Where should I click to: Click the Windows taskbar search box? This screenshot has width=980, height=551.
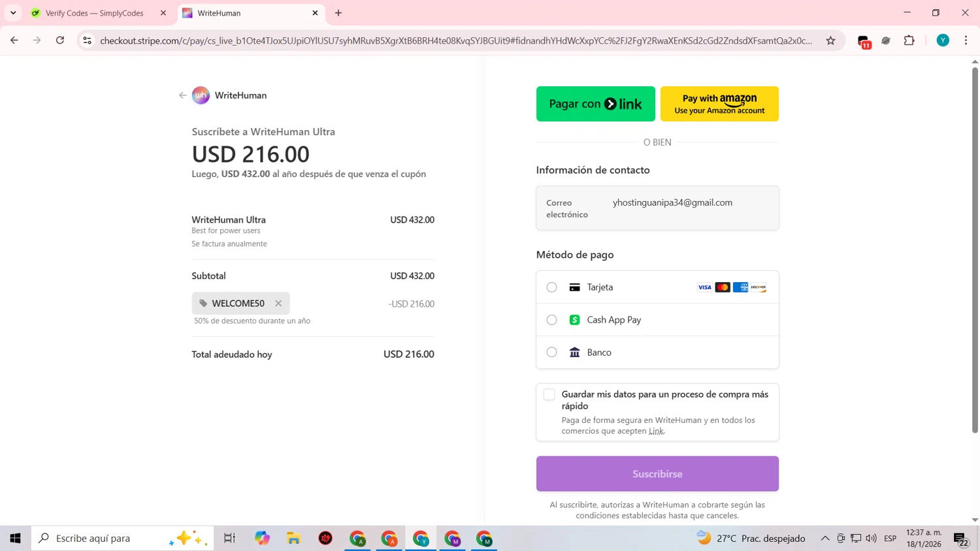[123, 539]
